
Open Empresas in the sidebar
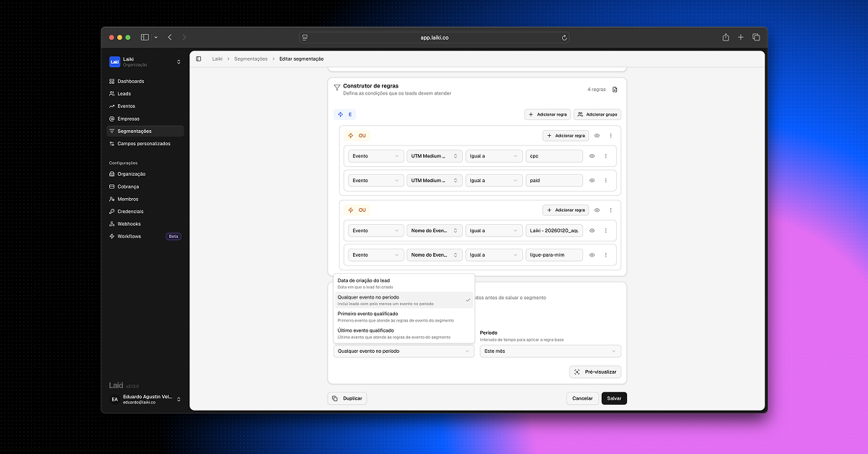pyautogui.click(x=145, y=119)
